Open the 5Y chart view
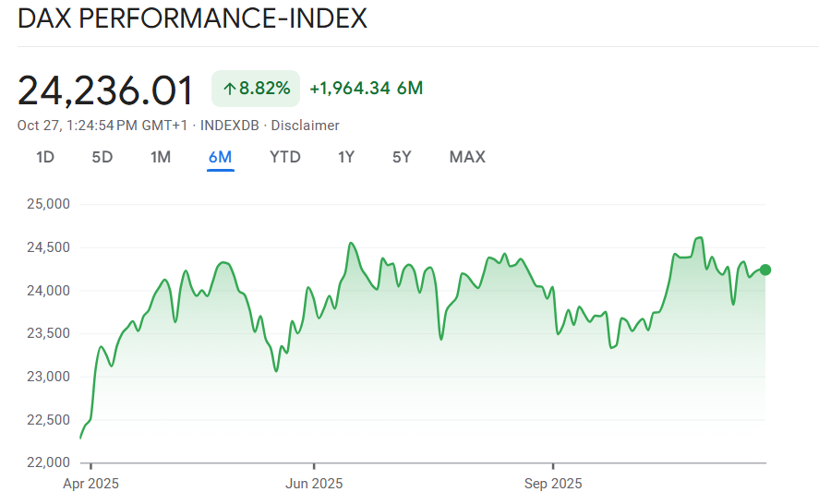819x504 pixels. coord(402,157)
